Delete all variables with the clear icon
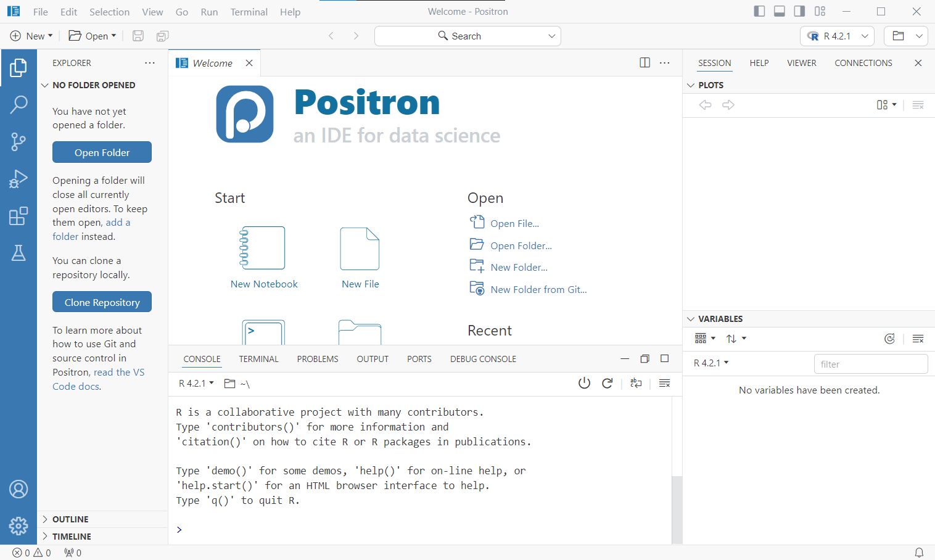Image resolution: width=935 pixels, height=560 pixels. pos(918,339)
